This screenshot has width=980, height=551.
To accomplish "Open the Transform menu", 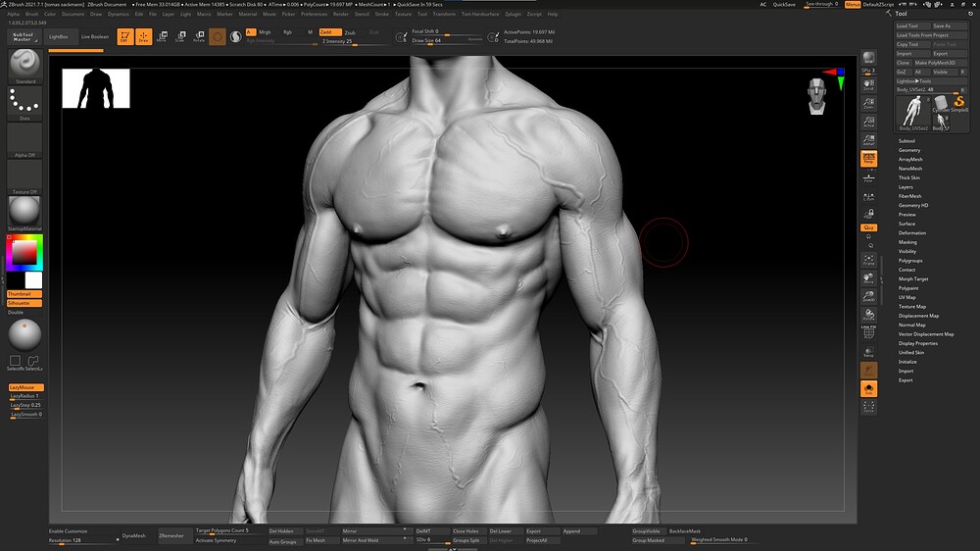I will click(x=444, y=14).
